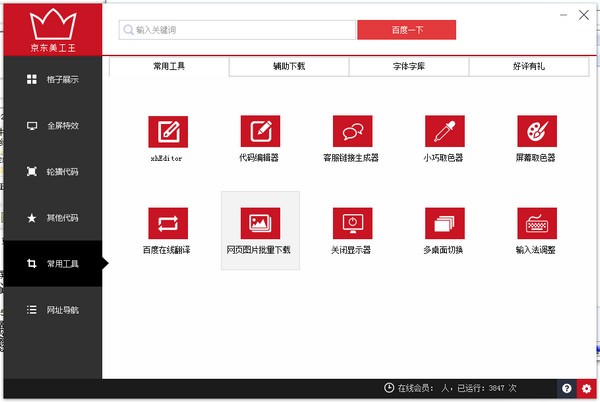The height and width of the screenshot is (402, 600).
Task: Select 格子展示 in the sidebar
Action: coord(53,79)
